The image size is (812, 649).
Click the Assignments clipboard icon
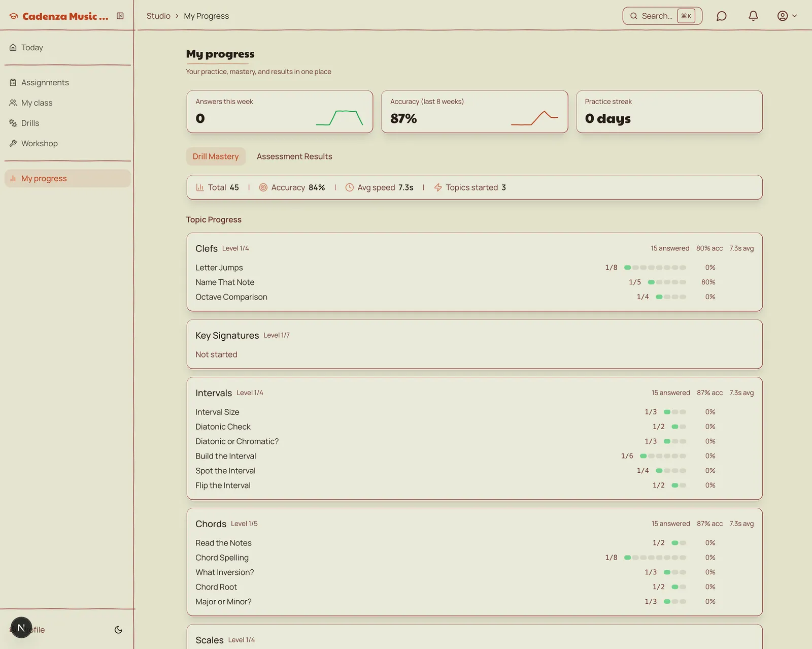pos(13,82)
